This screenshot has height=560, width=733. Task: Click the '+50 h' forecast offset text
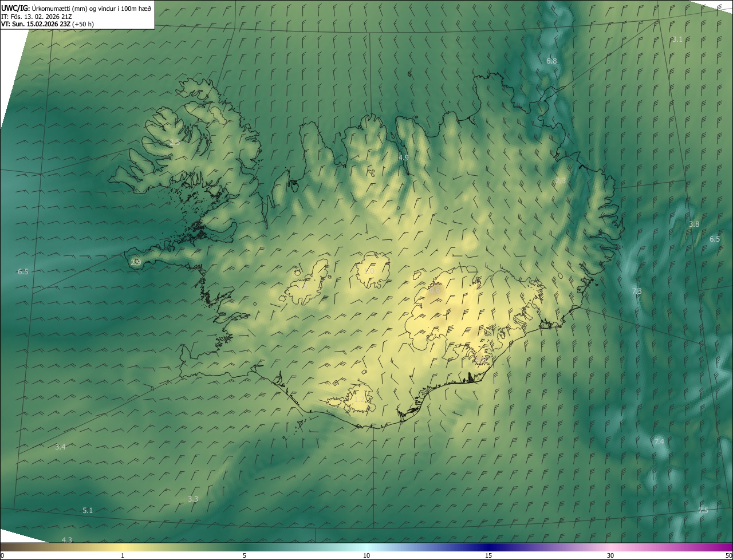pyautogui.click(x=83, y=24)
